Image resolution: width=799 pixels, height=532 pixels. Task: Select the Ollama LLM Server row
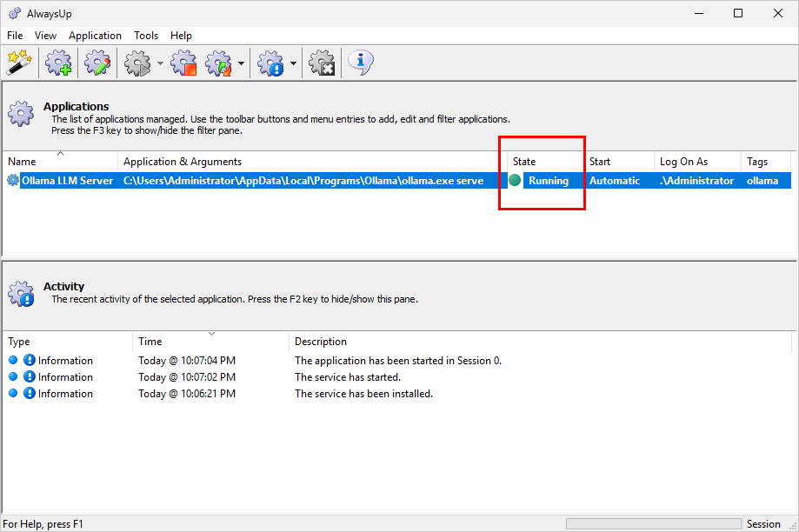coord(67,181)
